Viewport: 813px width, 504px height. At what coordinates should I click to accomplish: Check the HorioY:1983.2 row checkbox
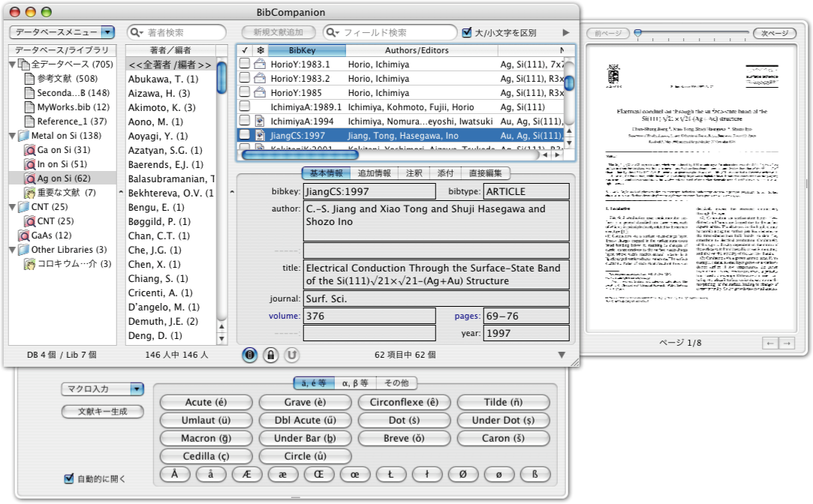245,78
